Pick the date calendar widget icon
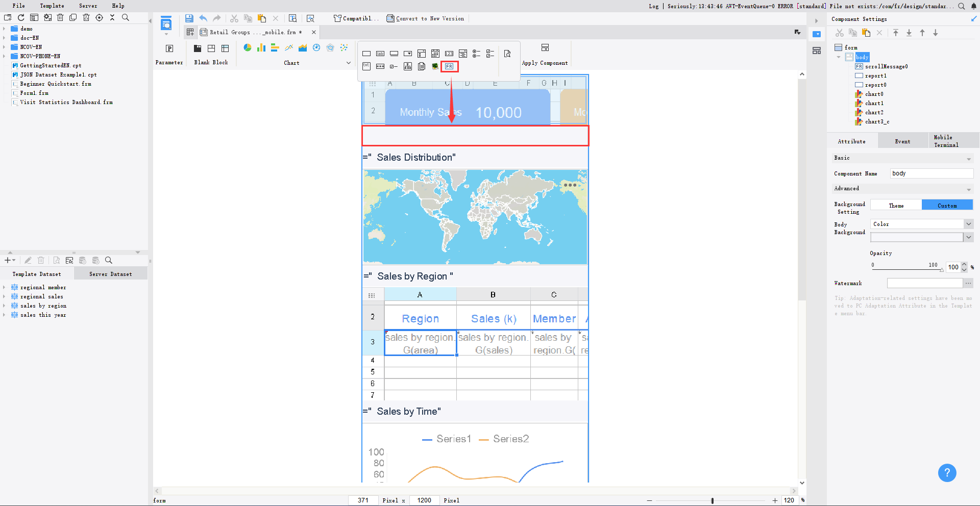 tap(435, 54)
